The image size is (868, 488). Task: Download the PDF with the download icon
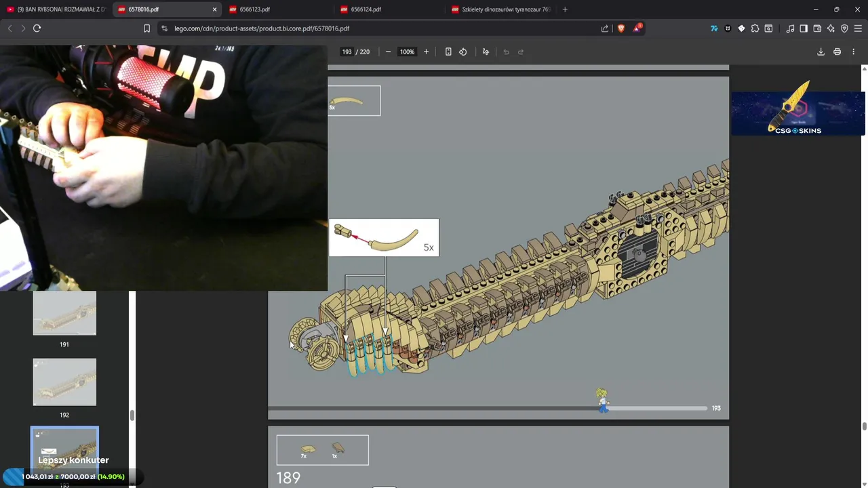click(821, 52)
